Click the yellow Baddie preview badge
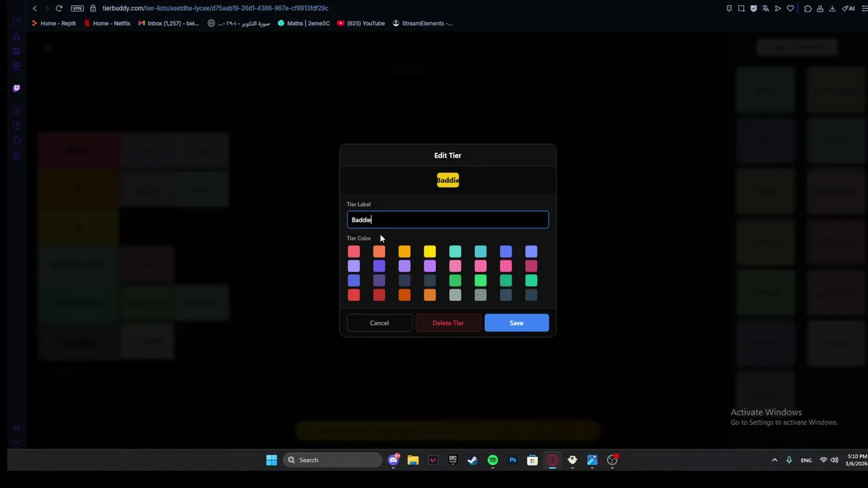Screen dimensions: 868x488 point(448,180)
